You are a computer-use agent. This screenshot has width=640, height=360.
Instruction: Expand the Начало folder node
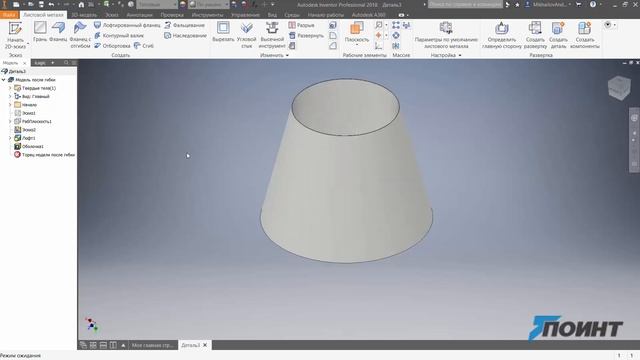point(10,105)
